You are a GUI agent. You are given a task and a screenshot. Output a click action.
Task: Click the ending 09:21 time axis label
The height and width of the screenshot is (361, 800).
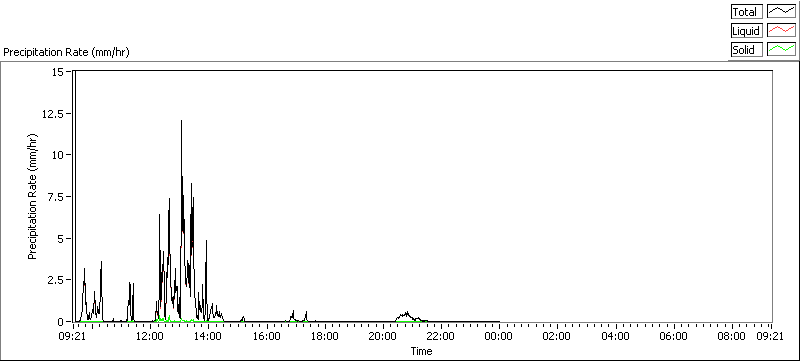coord(770,336)
